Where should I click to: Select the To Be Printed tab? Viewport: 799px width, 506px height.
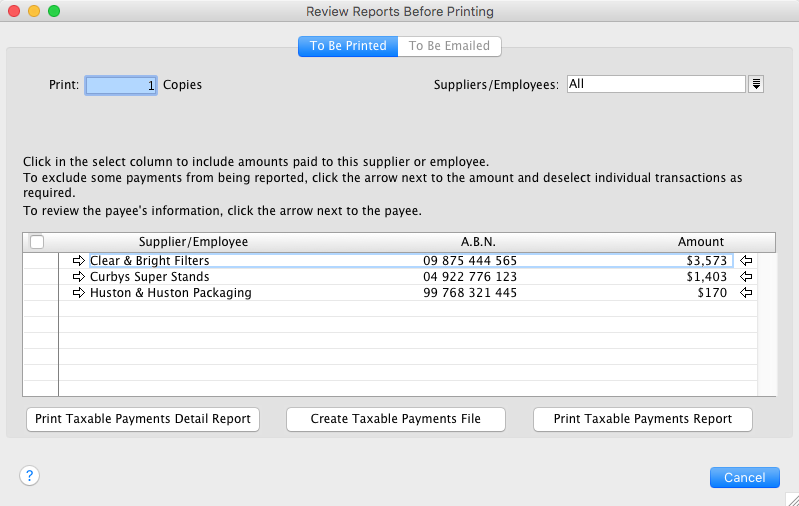[x=348, y=46]
